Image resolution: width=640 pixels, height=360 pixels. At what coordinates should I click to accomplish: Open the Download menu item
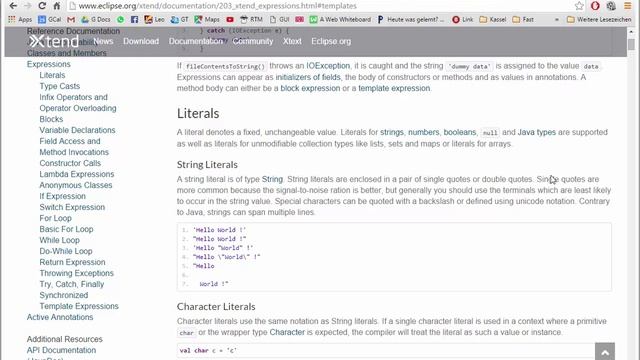click(141, 41)
